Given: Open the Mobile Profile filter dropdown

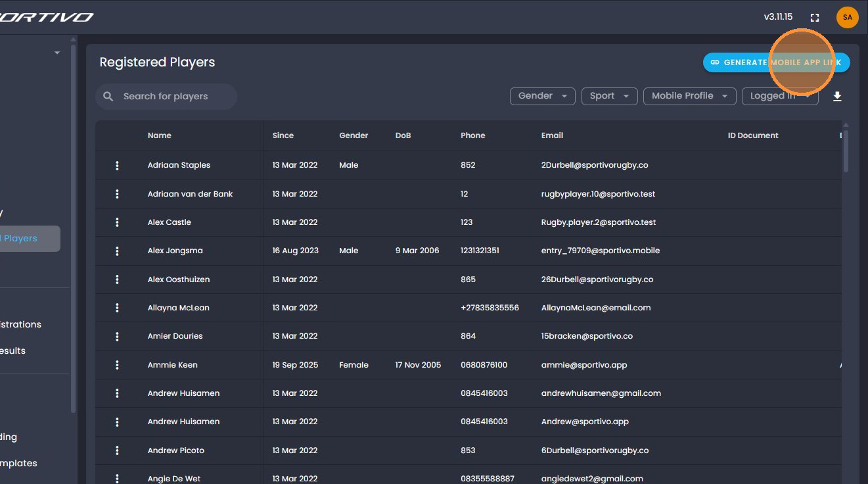Looking at the screenshot, I should 689,96.
